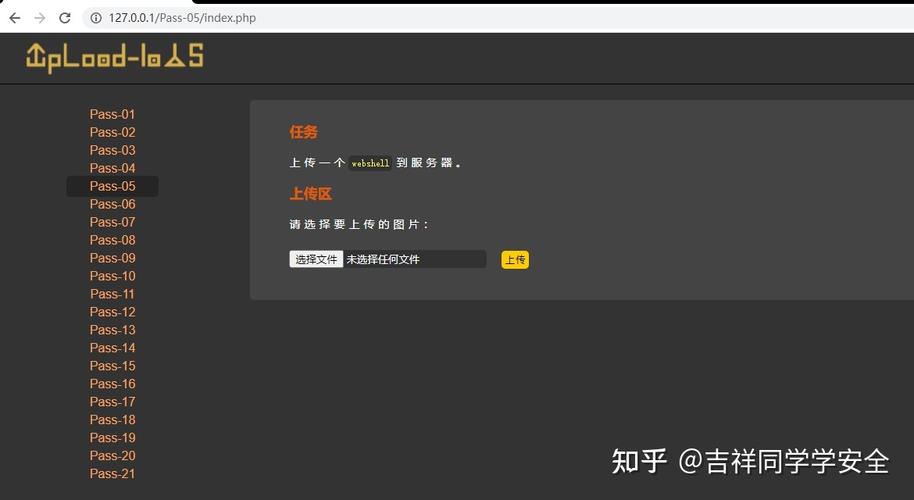
Task: Go to Pass-10 level
Action: click(x=113, y=276)
